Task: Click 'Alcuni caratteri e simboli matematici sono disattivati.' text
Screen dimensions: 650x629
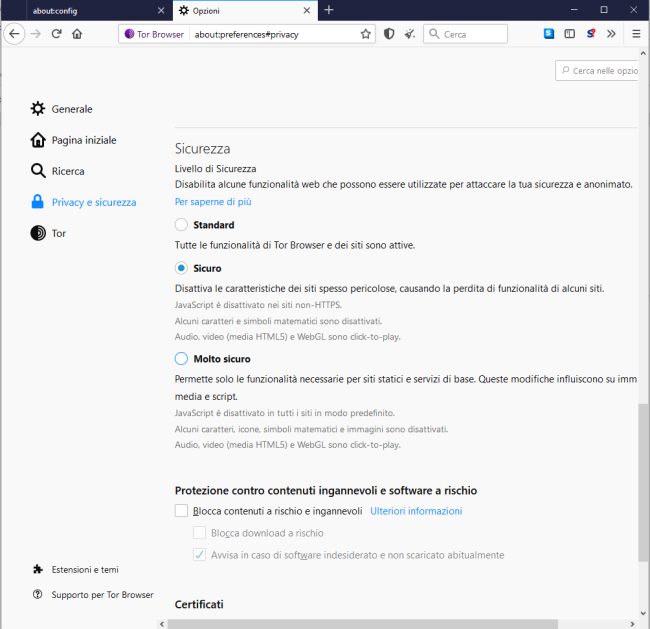Action: click(278, 321)
